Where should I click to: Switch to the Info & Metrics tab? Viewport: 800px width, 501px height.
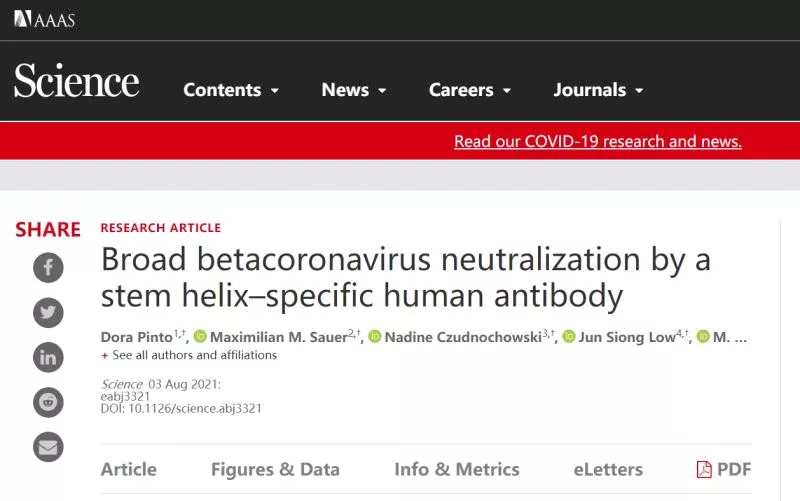457,469
